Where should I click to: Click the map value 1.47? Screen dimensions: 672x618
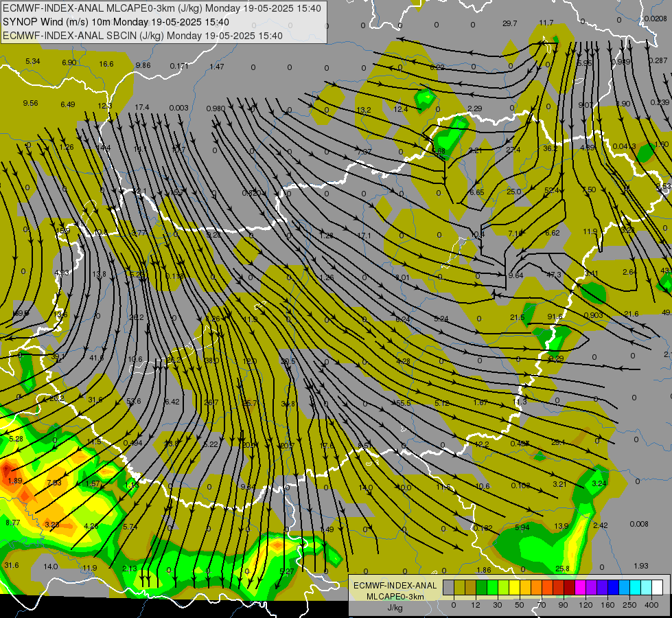(x=217, y=67)
